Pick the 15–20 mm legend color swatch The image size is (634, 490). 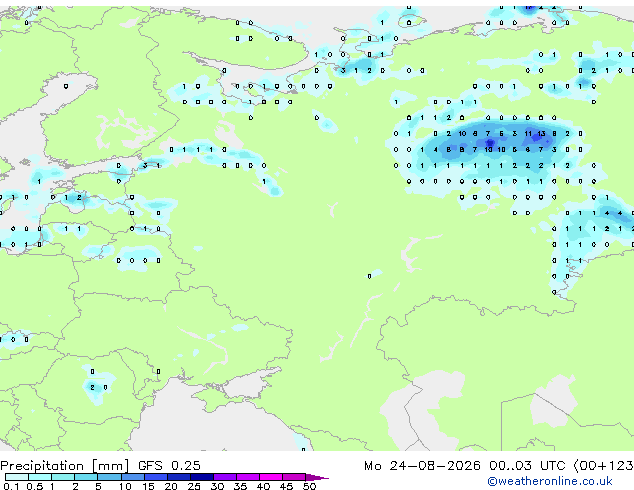(x=155, y=477)
